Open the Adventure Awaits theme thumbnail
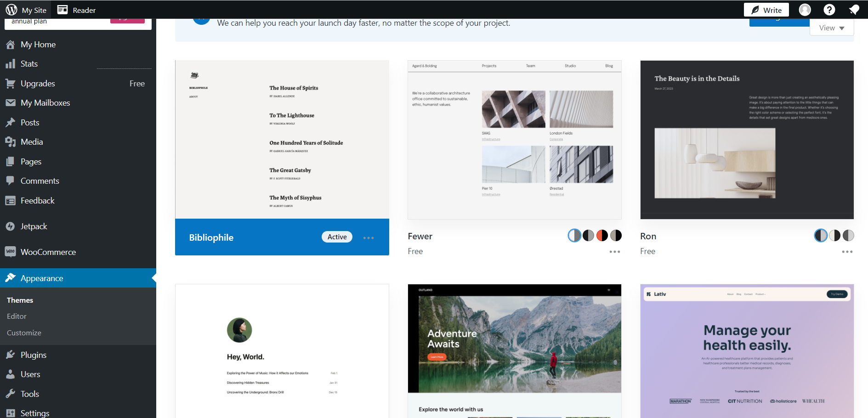 (x=515, y=351)
